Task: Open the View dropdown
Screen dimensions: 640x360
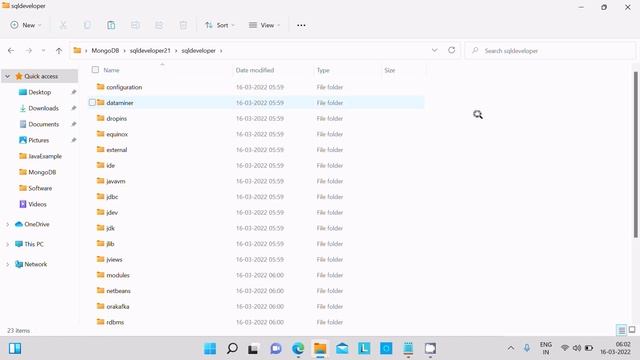Action: (264, 25)
